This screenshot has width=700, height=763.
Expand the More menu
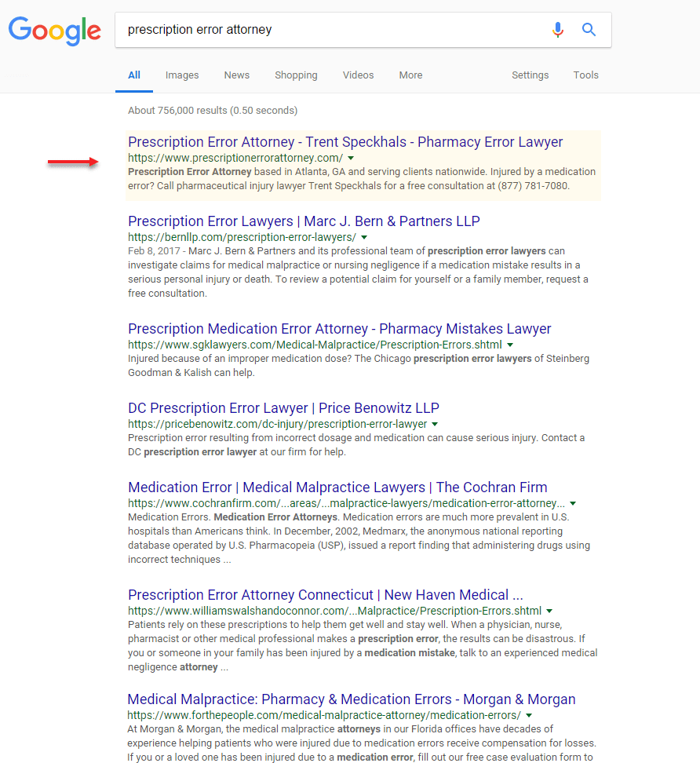tap(410, 75)
